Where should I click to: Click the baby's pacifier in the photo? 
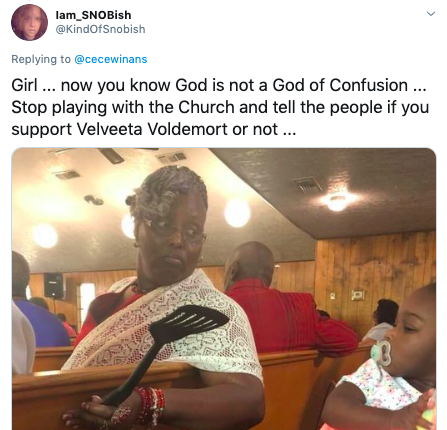point(381,353)
